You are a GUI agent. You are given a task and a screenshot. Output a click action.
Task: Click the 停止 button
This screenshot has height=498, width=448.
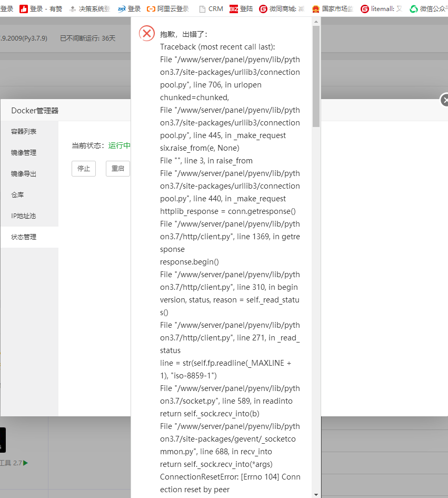(84, 168)
